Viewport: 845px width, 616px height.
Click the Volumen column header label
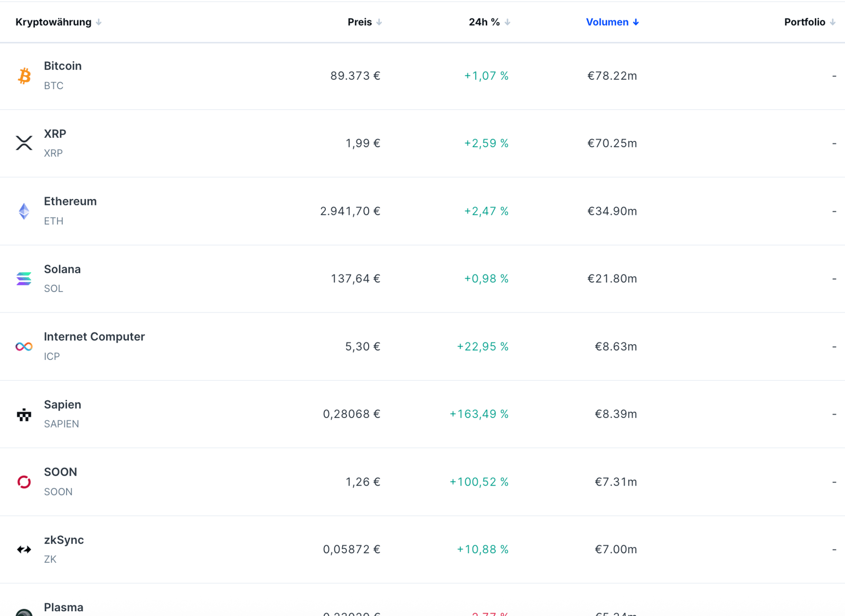coord(607,22)
